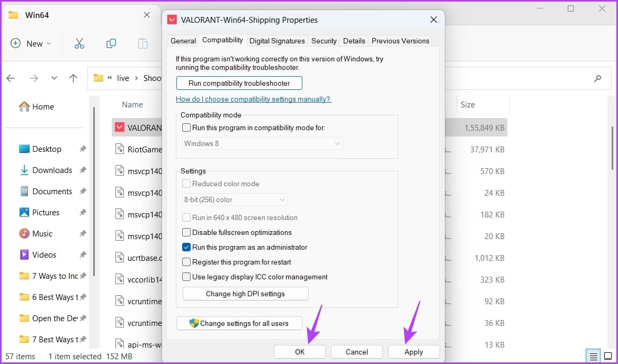Open the choose compatibility settings manually link
The image size is (618, 364).
coord(254,99)
